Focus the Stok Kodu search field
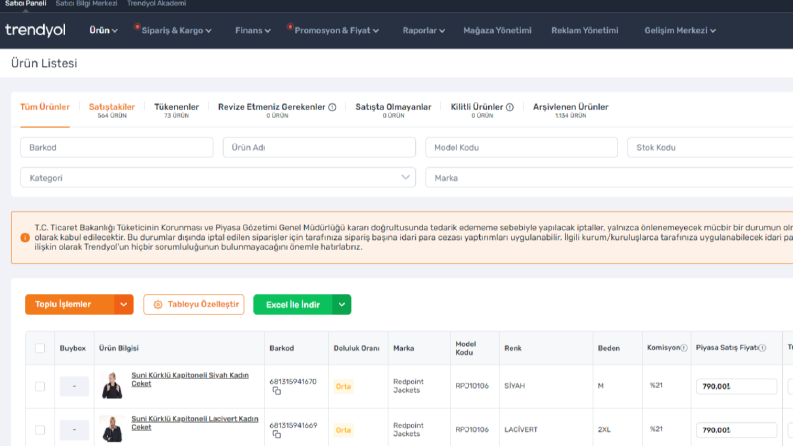The height and width of the screenshot is (446, 793). click(710, 147)
